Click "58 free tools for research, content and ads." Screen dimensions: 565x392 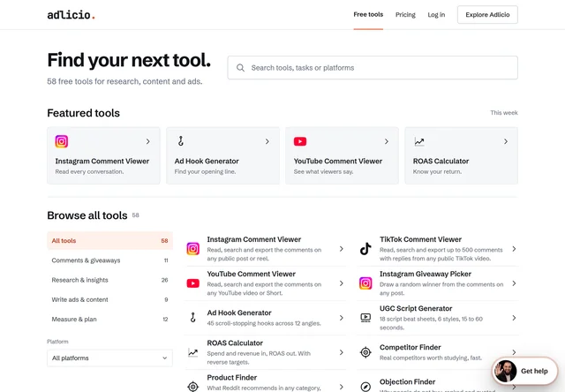click(124, 81)
